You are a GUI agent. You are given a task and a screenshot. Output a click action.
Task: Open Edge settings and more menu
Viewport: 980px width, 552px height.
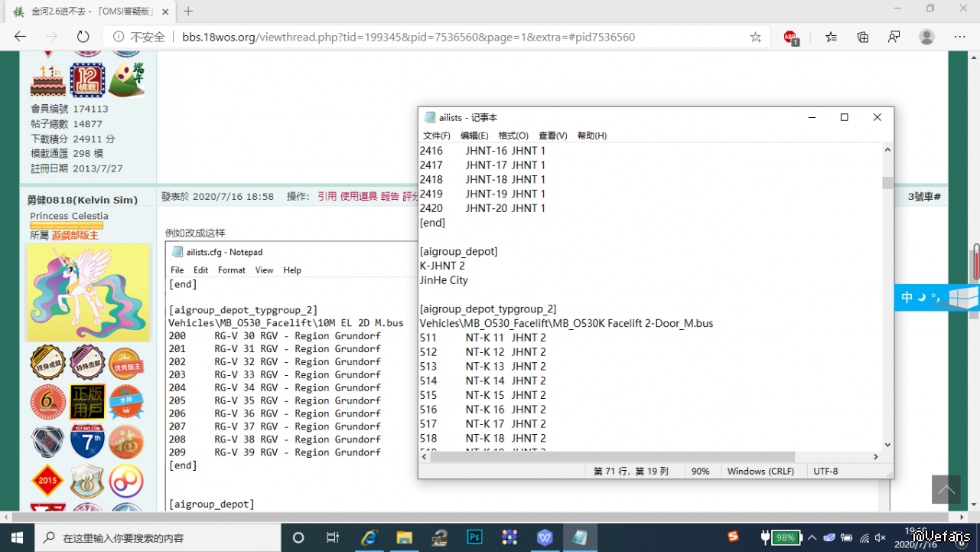[960, 37]
